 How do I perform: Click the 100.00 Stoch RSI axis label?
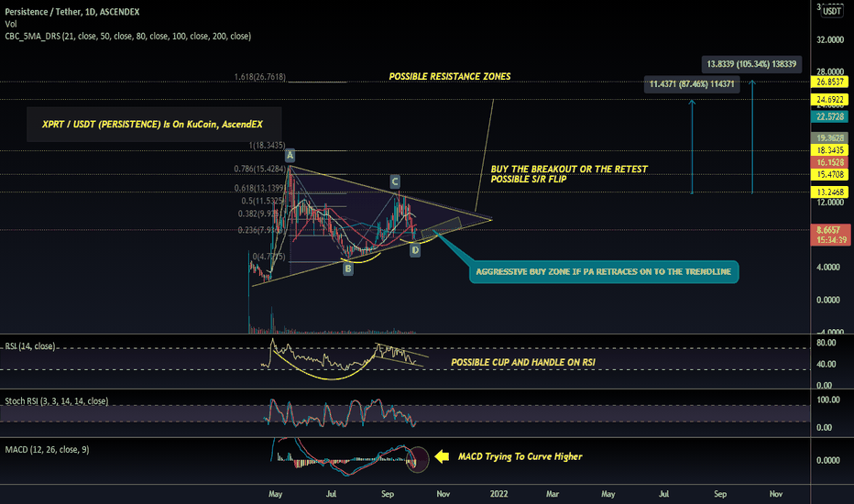click(x=828, y=400)
